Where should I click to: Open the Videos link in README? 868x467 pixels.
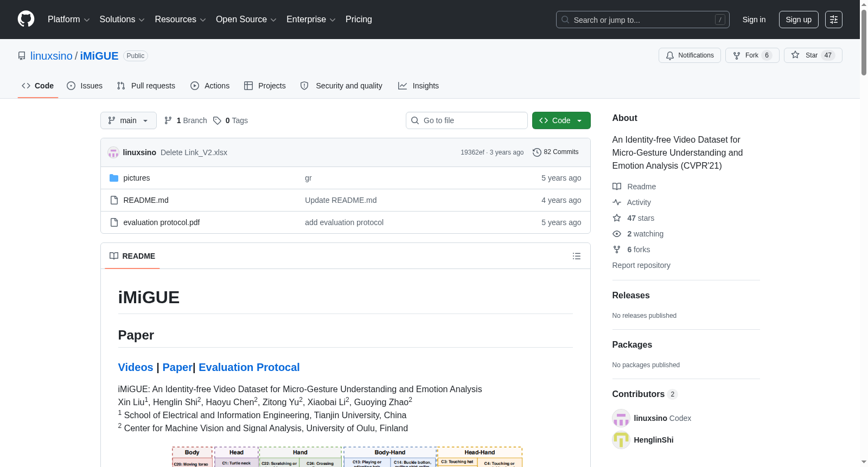tap(136, 367)
